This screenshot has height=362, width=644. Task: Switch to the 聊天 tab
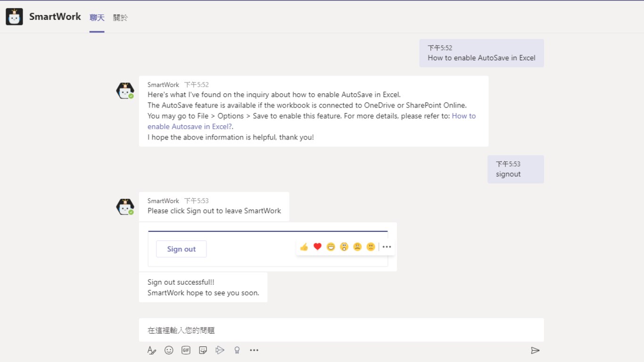coord(97,18)
